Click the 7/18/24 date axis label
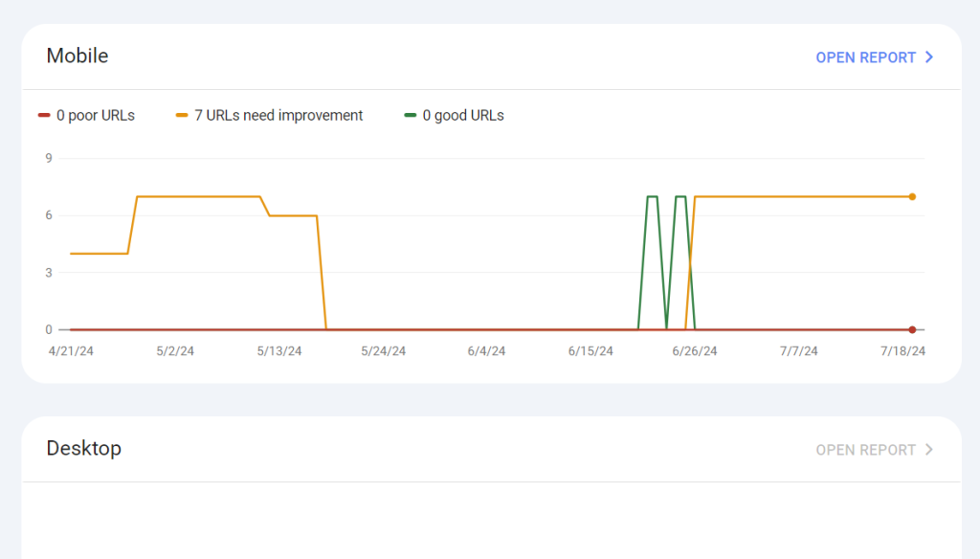This screenshot has width=980, height=559. (902, 351)
